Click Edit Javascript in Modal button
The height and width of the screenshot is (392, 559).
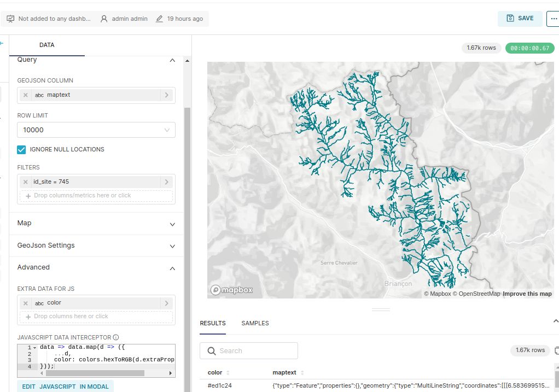(65, 387)
